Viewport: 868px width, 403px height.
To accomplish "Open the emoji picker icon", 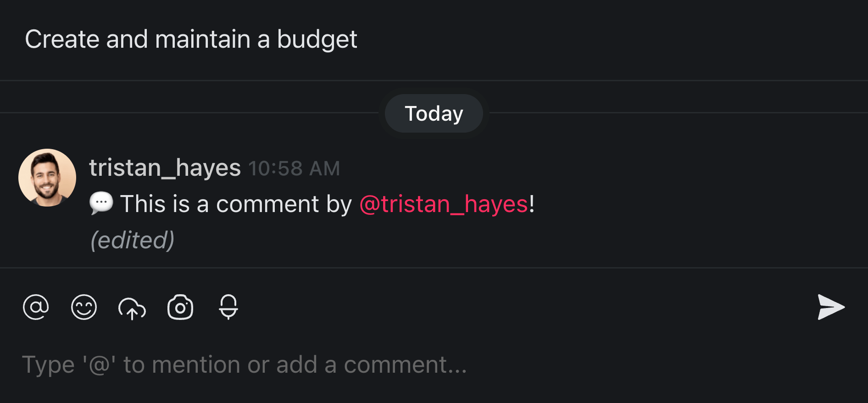I will click(x=84, y=308).
